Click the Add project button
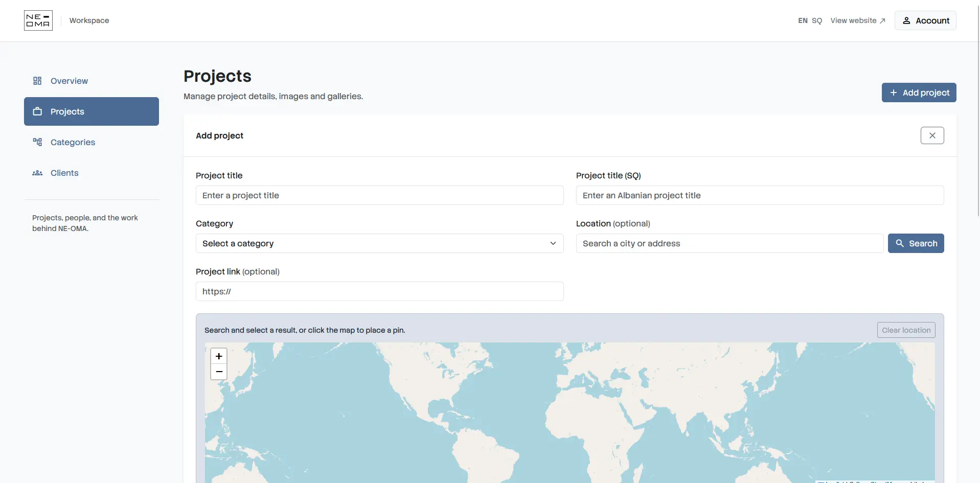 [x=919, y=93]
